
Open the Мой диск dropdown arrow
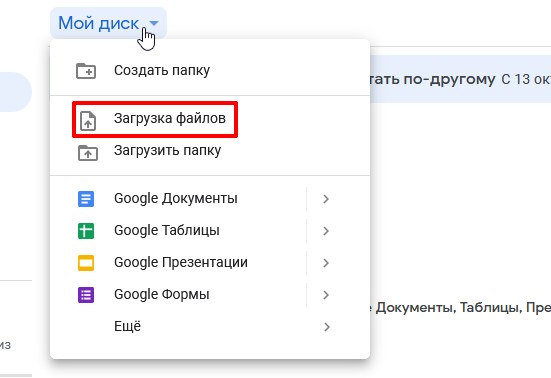pos(154,24)
